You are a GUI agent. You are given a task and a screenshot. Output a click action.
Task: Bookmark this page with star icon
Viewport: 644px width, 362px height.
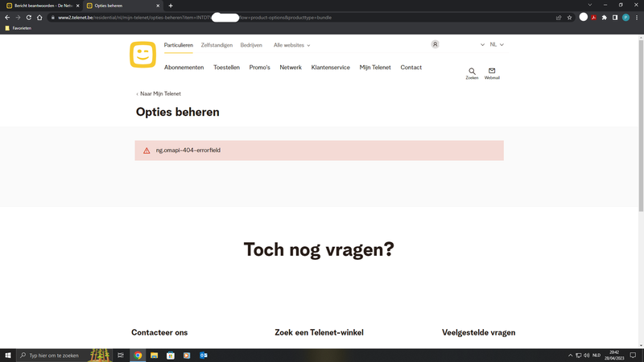coord(569,17)
